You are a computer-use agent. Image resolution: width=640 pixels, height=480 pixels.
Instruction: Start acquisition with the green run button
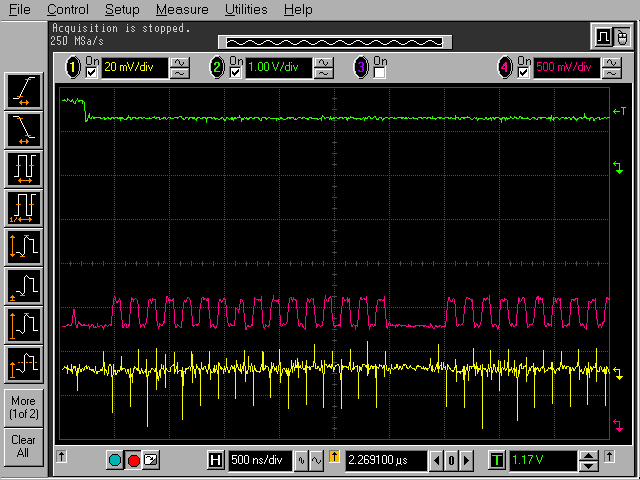pos(115,460)
